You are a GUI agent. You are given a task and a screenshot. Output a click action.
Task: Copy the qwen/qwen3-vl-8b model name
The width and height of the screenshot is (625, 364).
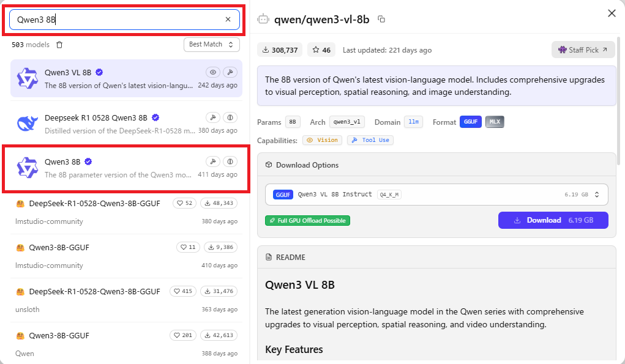[381, 19]
